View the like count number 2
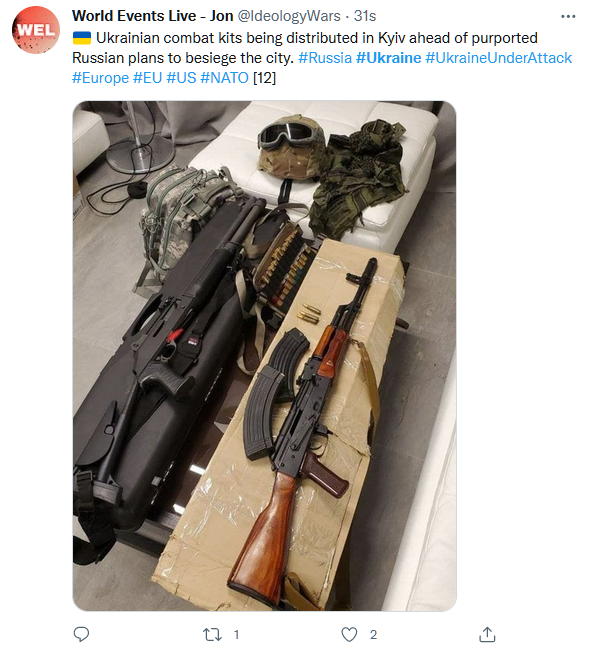This screenshot has width=593, height=651. (x=373, y=634)
